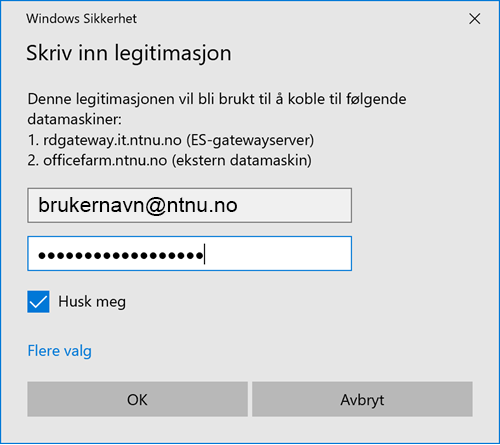Click inside the masked password field
The width and height of the screenshot is (500, 445).
coord(189,254)
